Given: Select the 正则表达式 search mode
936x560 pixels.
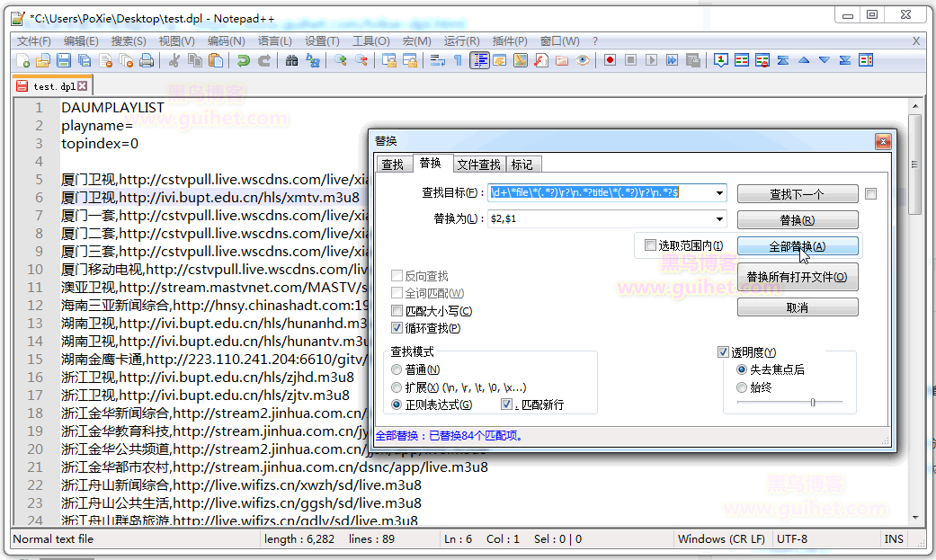Looking at the screenshot, I should 397,404.
